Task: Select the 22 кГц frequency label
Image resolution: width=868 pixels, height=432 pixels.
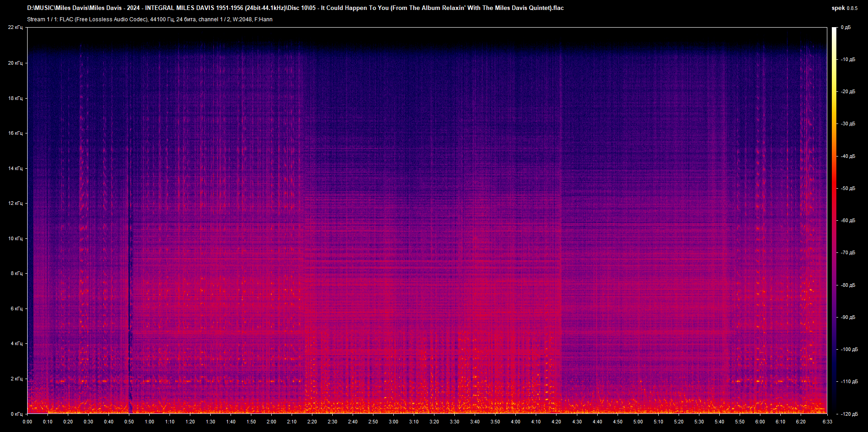Action: [x=15, y=27]
